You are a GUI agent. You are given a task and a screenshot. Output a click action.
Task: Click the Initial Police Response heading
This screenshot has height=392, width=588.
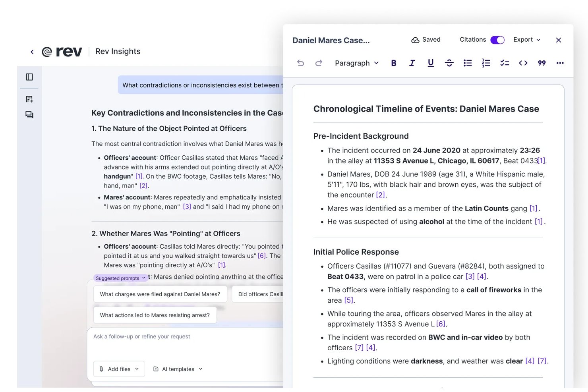click(x=356, y=252)
